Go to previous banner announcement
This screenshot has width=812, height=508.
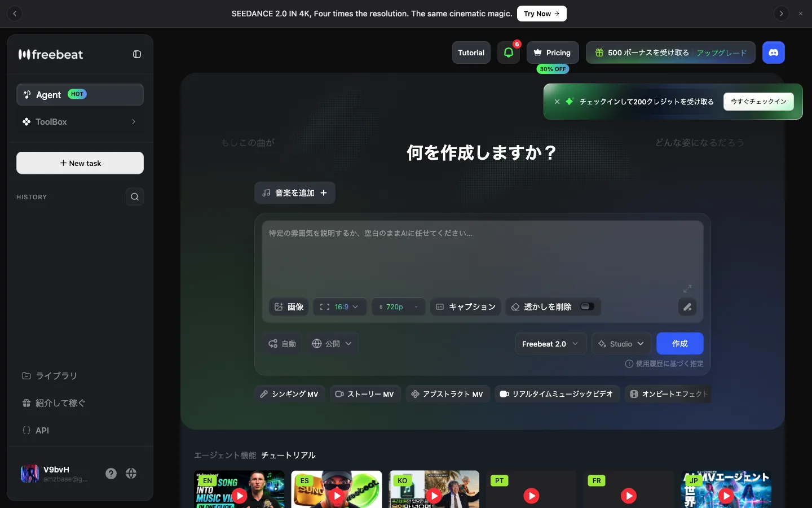pyautogui.click(x=15, y=14)
